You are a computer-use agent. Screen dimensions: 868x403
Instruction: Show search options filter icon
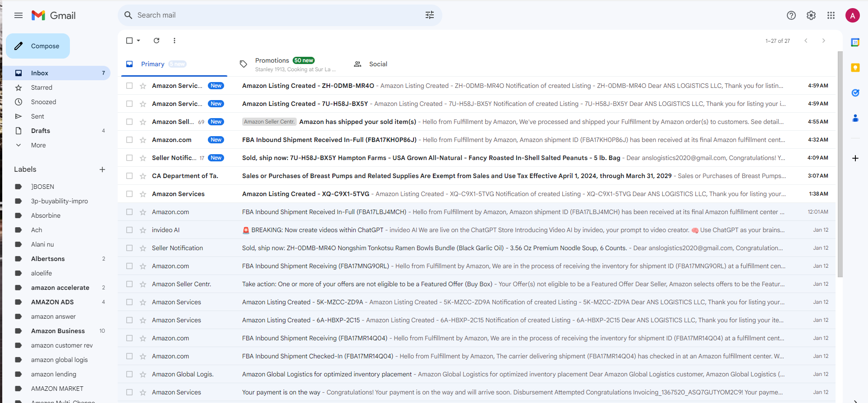[430, 15]
